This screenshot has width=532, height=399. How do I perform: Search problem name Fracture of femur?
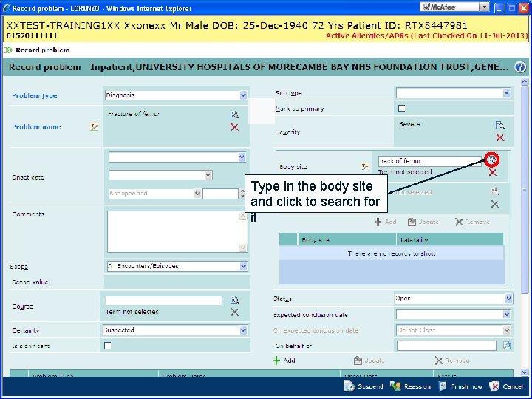[234, 115]
